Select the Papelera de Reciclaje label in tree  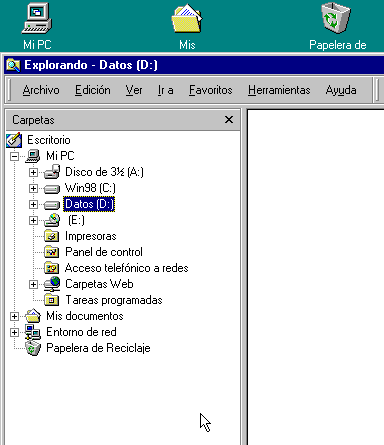point(98,348)
